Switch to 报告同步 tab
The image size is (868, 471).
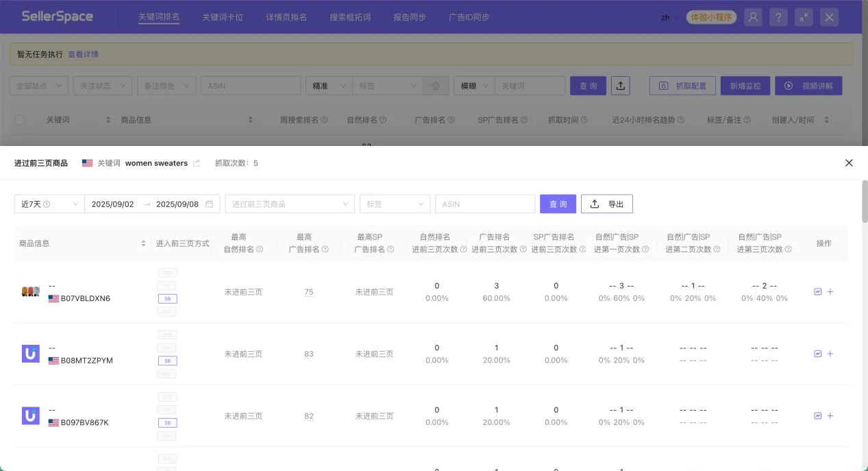(410, 17)
